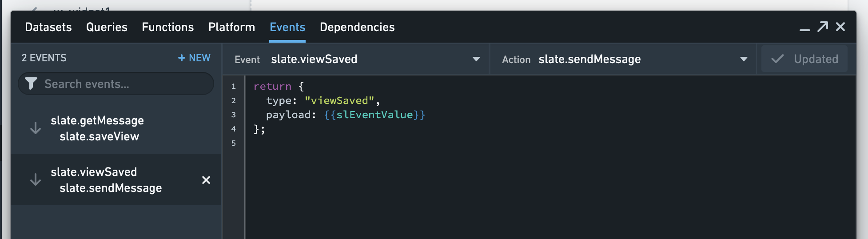Viewport: 868px width, 239px height.
Task: Click the Updated checkmark button
Action: 804,59
